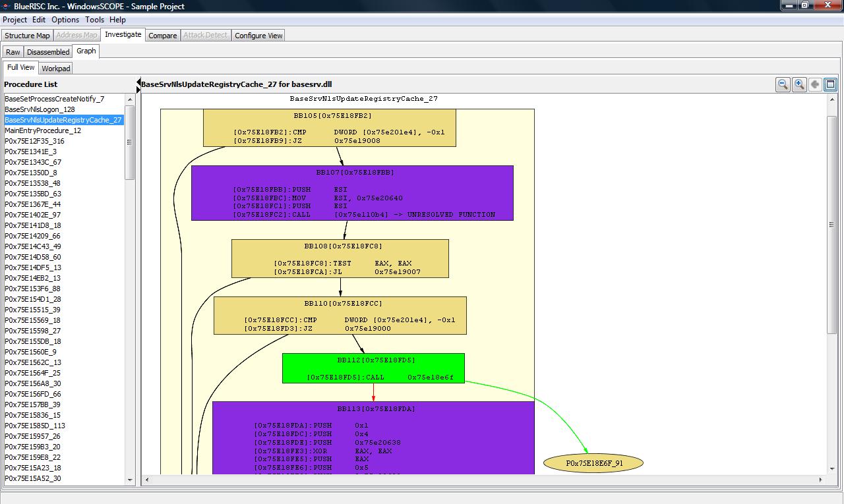Image resolution: width=844 pixels, height=504 pixels.
Task: Click the zoom out magnifier icon
Action: (783, 84)
